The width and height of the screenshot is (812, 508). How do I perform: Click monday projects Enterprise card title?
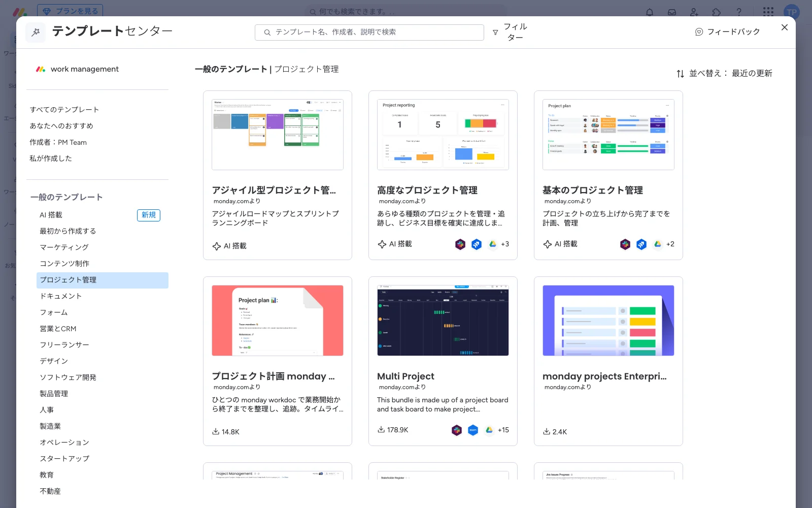click(604, 376)
